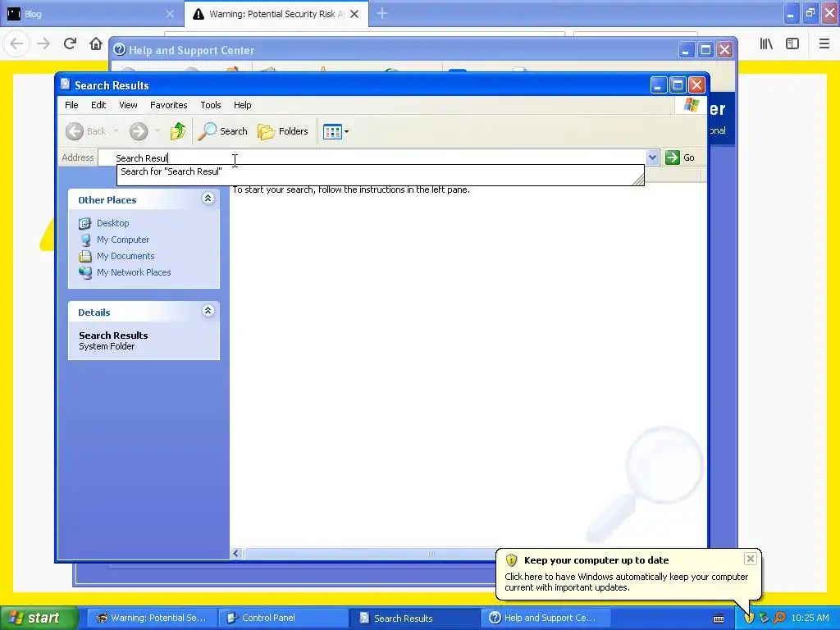The image size is (840, 630).
Task: Open the File menu
Action: (x=71, y=105)
